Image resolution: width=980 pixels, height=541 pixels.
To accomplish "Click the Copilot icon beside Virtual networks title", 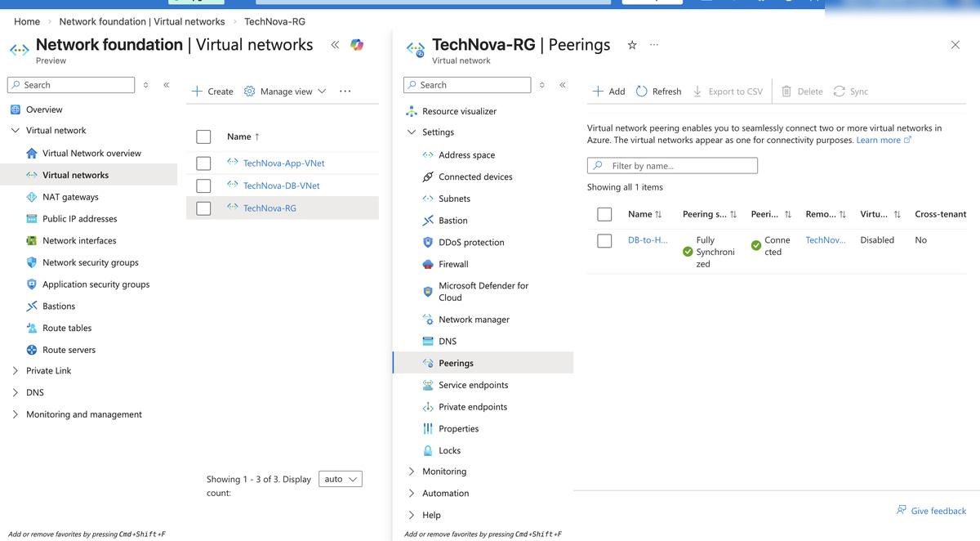I will (x=357, y=45).
